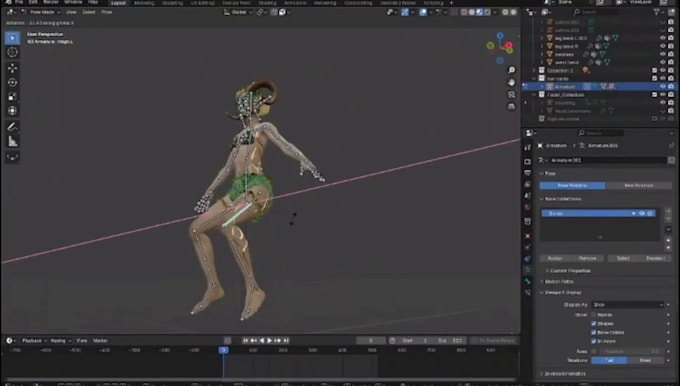680x386 pixels.
Task: Toggle the Axes checkbox
Action: tap(594, 351)
